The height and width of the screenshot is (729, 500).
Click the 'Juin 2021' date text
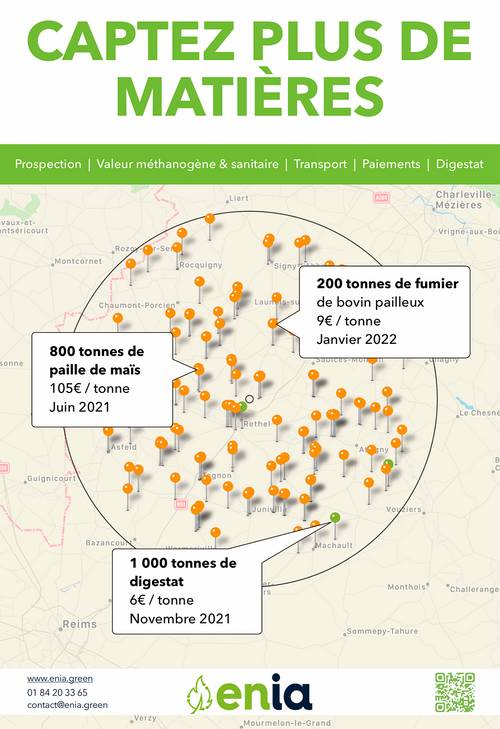coord(80,407)
